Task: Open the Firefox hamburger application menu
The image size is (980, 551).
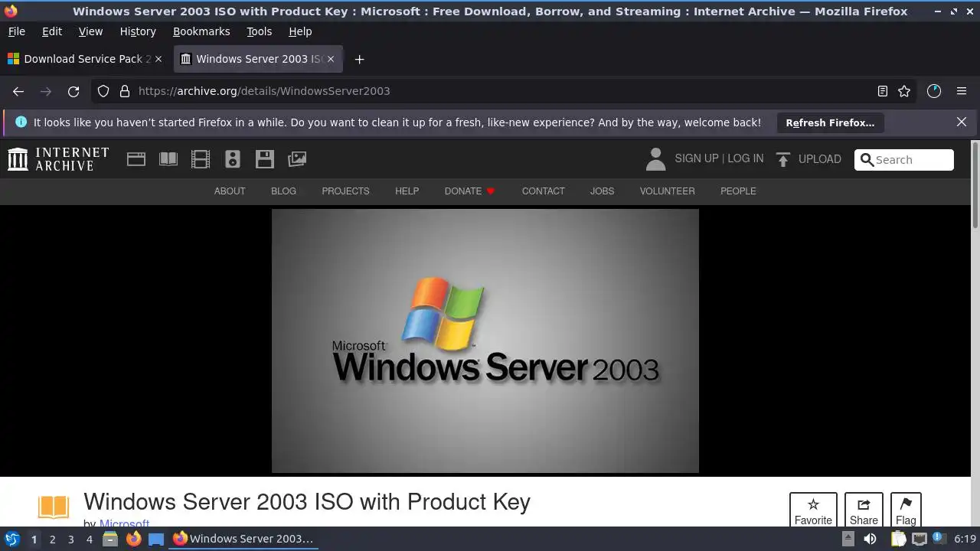Action: [962, 91]
